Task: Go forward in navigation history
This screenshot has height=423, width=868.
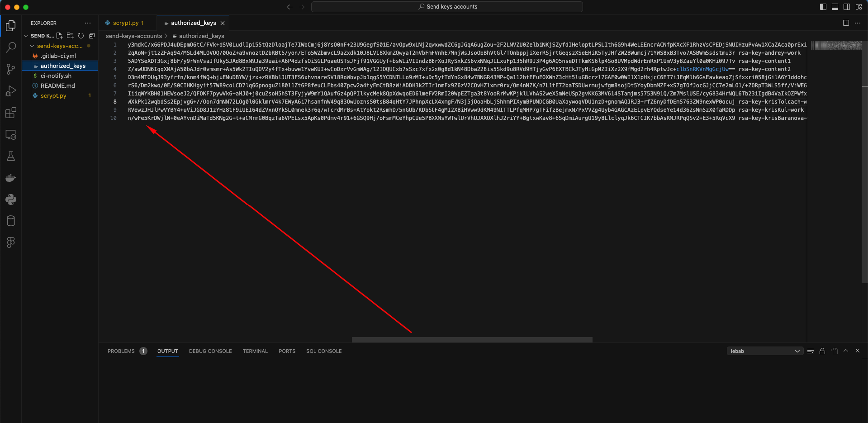Action: [x=302, y=7]
